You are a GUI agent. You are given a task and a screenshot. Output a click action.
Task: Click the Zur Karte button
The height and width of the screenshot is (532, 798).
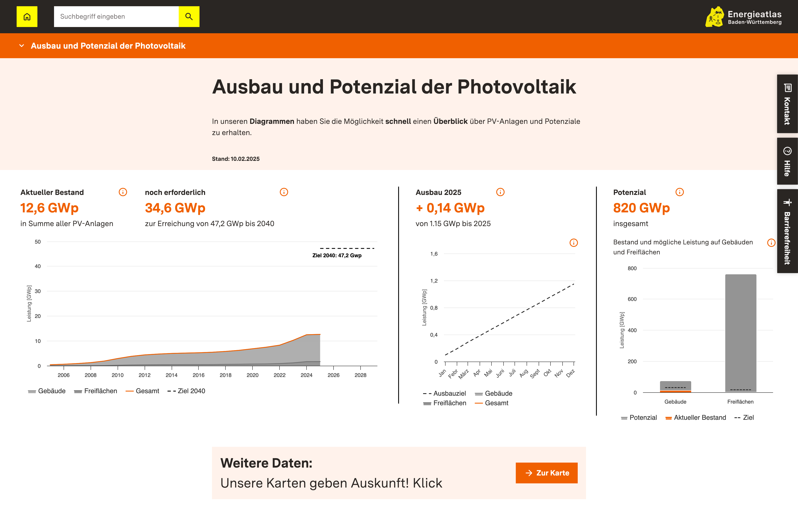click(547, 473)
